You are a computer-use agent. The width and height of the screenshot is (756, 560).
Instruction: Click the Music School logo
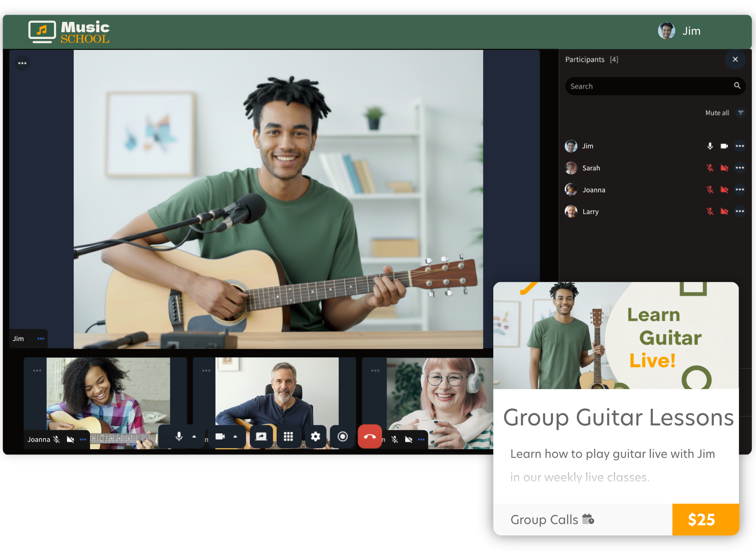69,31
